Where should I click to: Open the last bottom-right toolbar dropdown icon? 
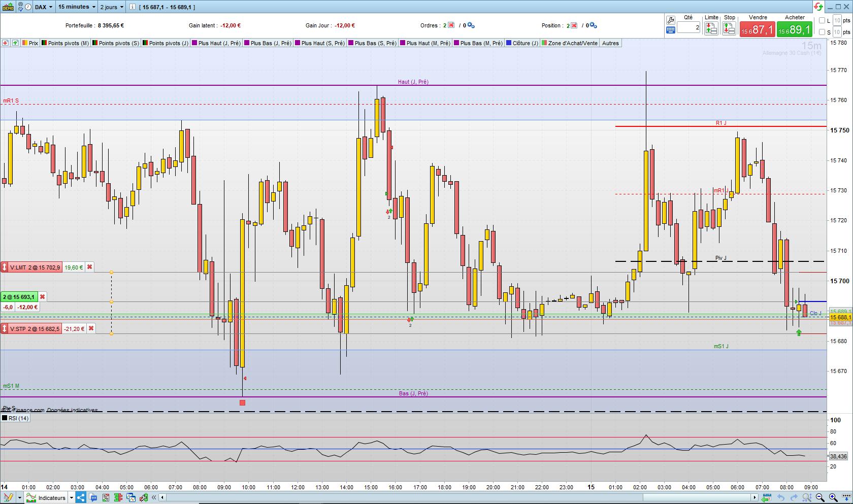pos(846,498)
